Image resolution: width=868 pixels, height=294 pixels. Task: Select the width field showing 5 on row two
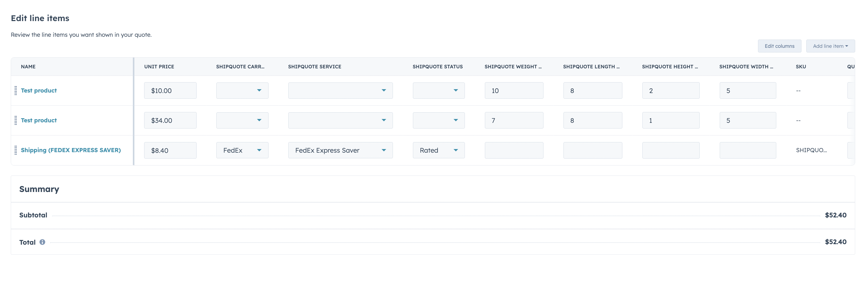pyautogui.click(x=748, y=120)
